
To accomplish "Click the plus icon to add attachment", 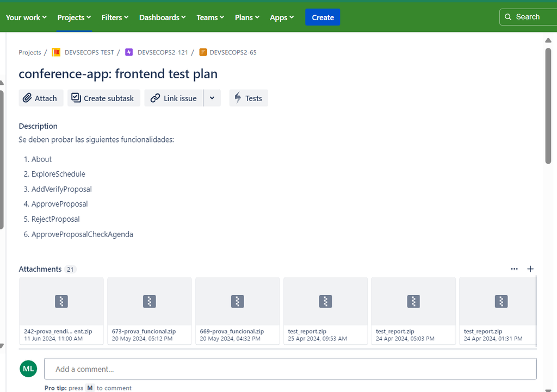I will click(x=530, y=269).
